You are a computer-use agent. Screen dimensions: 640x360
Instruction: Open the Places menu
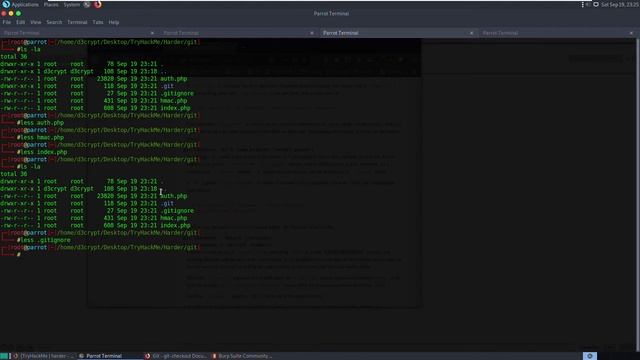(x=51, y=4)
